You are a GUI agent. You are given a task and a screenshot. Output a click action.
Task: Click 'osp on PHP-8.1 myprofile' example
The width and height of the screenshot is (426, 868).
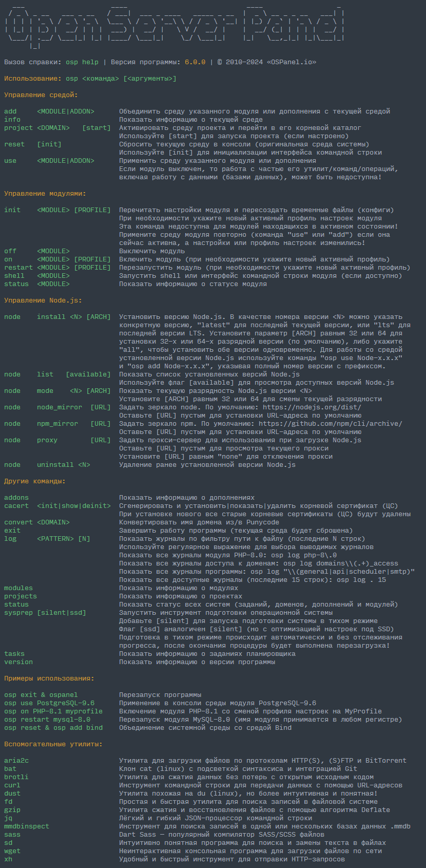(53, 711)
